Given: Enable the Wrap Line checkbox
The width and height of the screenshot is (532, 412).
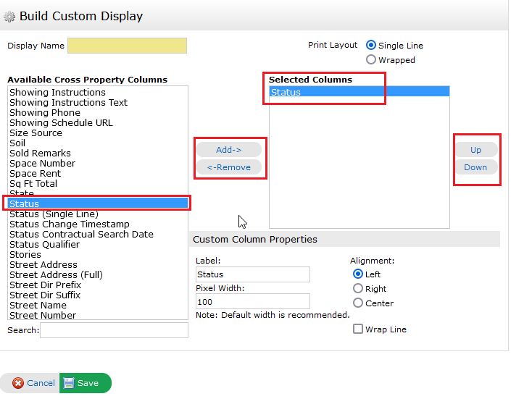Looking at the screenshot, I should (x=357, y=329).
